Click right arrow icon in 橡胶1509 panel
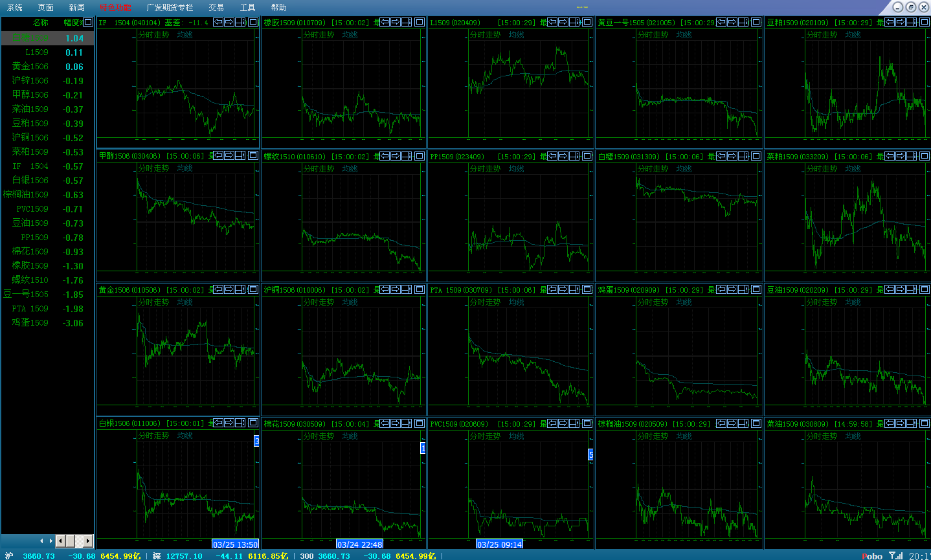 click(x=395, y=22)
